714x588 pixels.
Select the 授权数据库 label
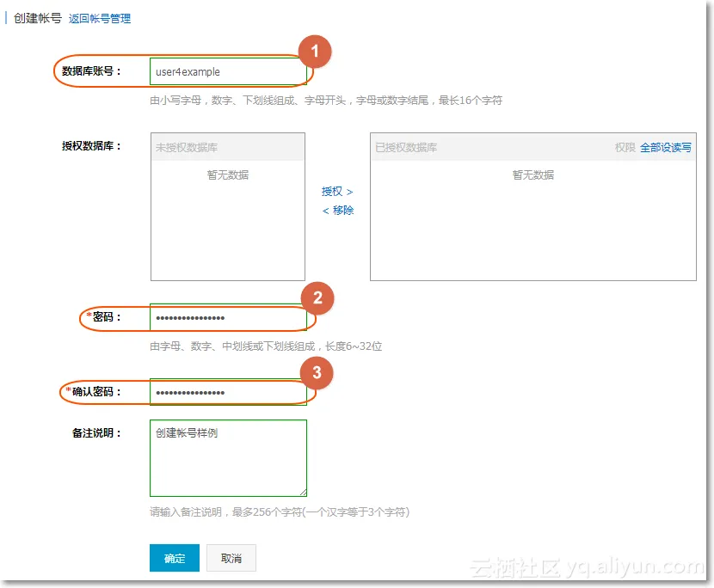click(91, 145)
